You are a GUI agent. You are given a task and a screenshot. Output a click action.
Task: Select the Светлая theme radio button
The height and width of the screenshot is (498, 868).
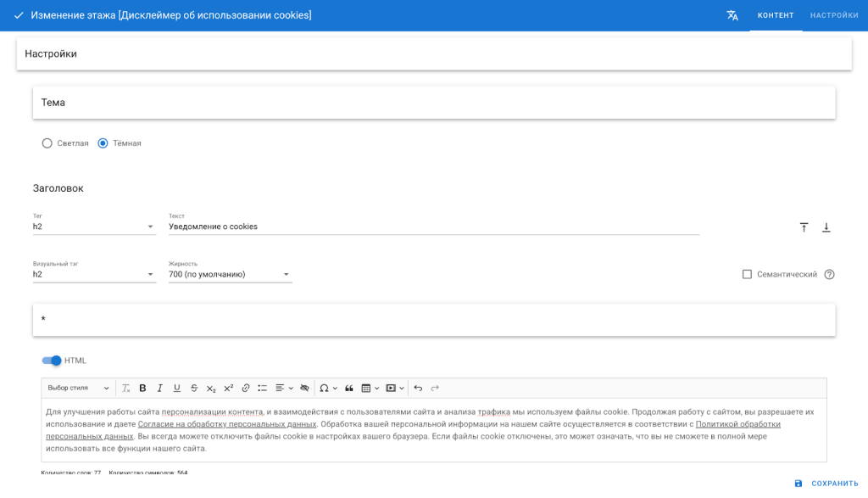47,143
